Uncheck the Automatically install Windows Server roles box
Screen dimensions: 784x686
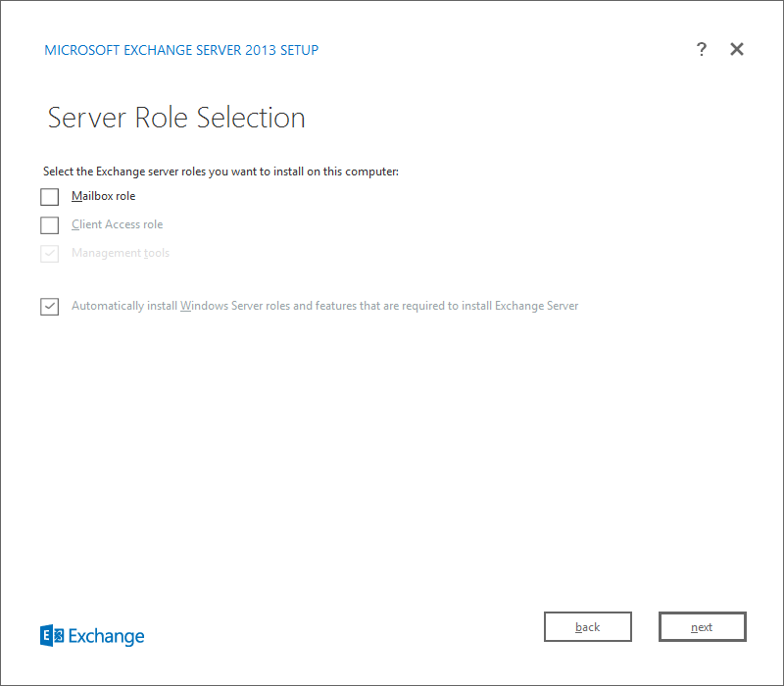(x=50, y=307)
